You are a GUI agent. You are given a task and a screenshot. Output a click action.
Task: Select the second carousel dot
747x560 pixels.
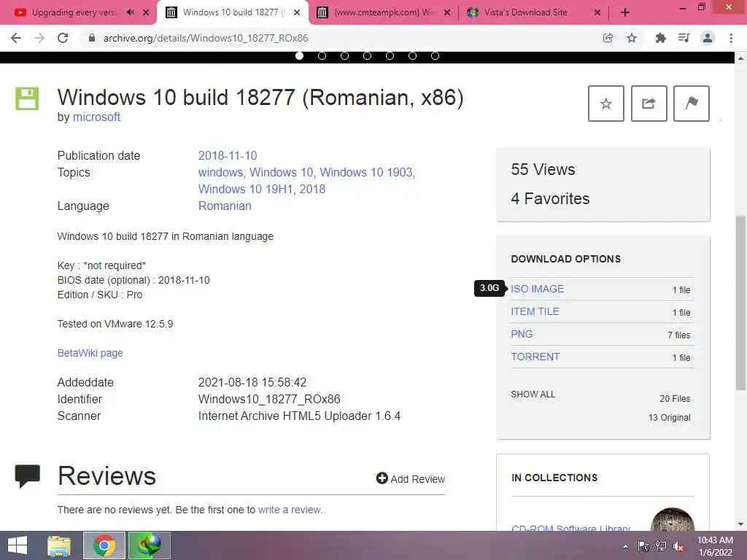tap(322, 55)
